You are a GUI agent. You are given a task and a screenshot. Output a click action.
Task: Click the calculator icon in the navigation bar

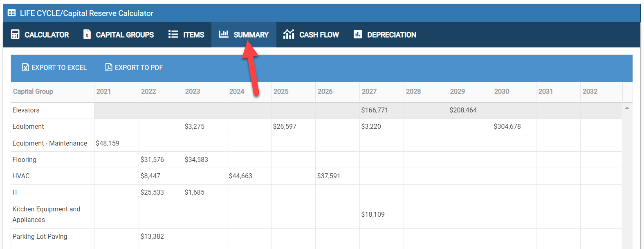pyautogui.click(x=15, y=34)
